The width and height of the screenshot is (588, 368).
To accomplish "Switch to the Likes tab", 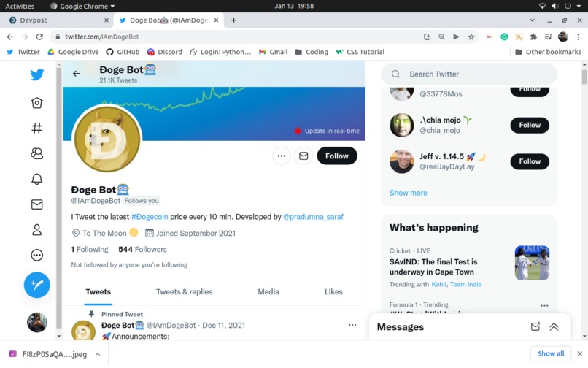I will point(333,292).
